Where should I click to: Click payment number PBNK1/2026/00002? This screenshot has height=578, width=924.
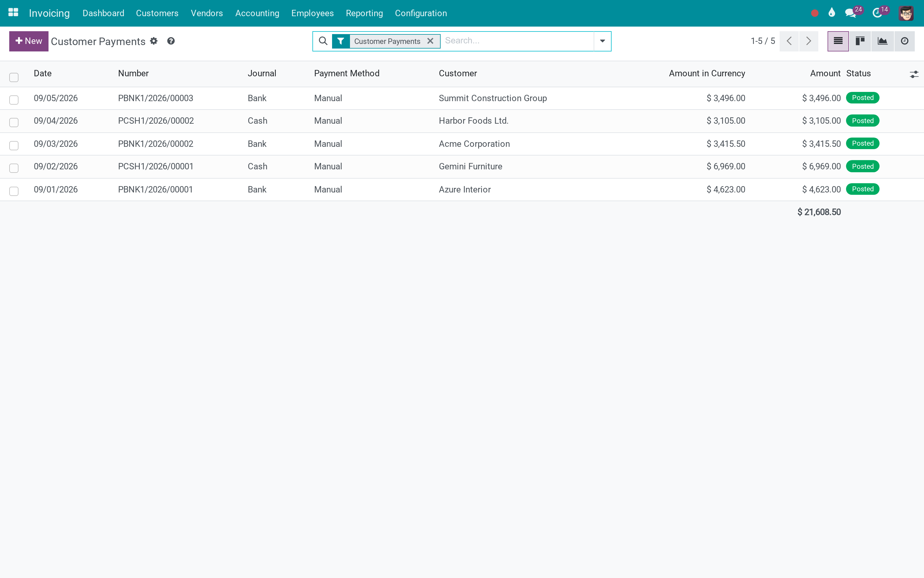pyautogui.click(x=155, y=144)
